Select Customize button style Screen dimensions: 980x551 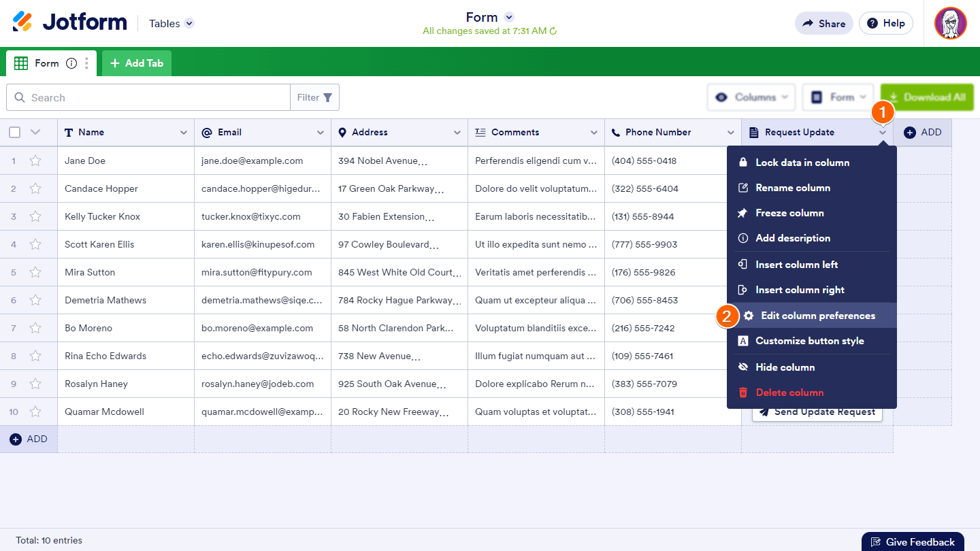(811, 341)
